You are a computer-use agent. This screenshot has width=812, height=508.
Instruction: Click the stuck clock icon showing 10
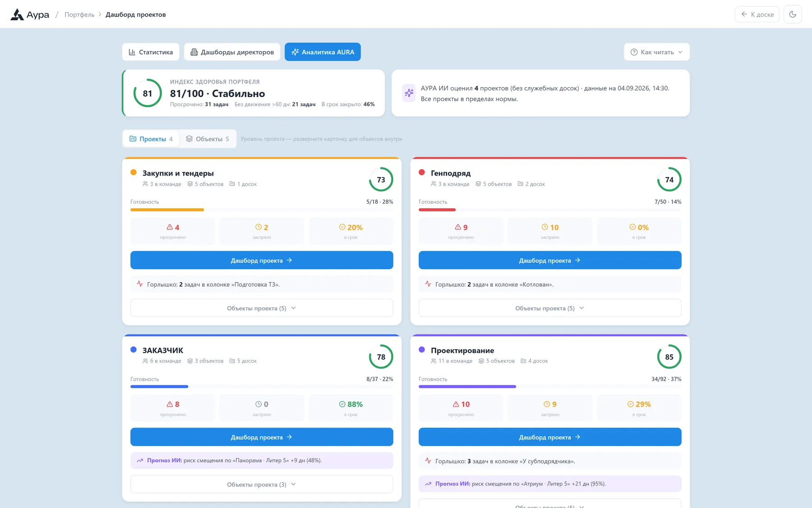click(544, 227)
